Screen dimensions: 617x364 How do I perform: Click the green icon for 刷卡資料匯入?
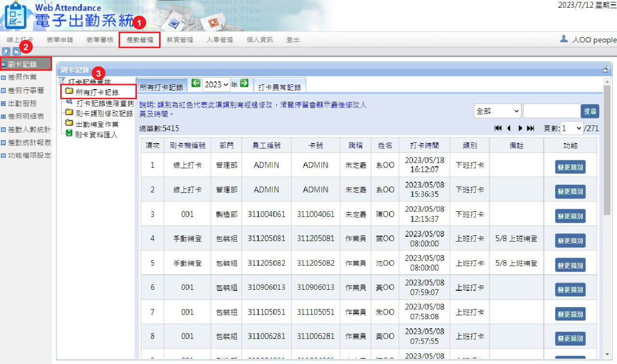69,134
